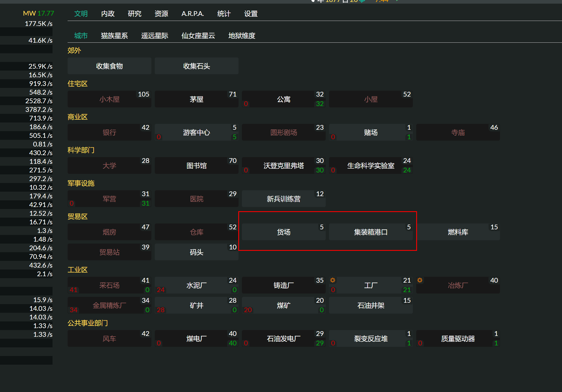
Task: Click the 收集食物 button
Action: pos(109,66)
